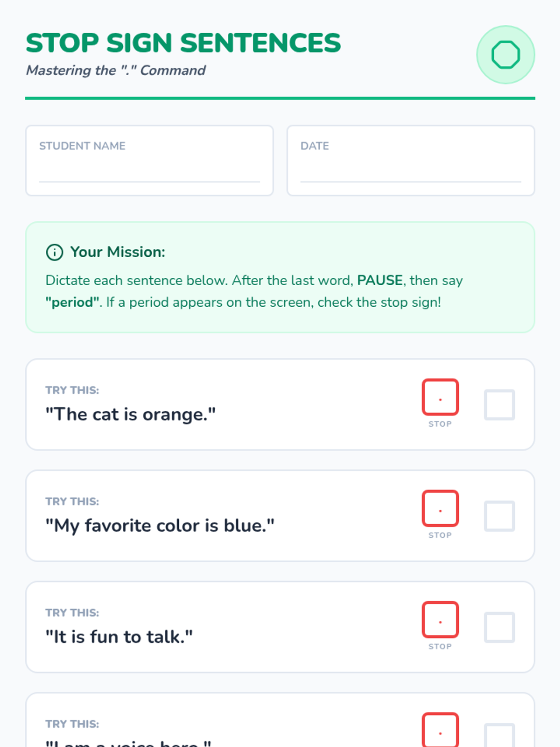560x747 pixels.
Task: Click the red stop icon for fun to talk sentence
Action: pos(440,620)
